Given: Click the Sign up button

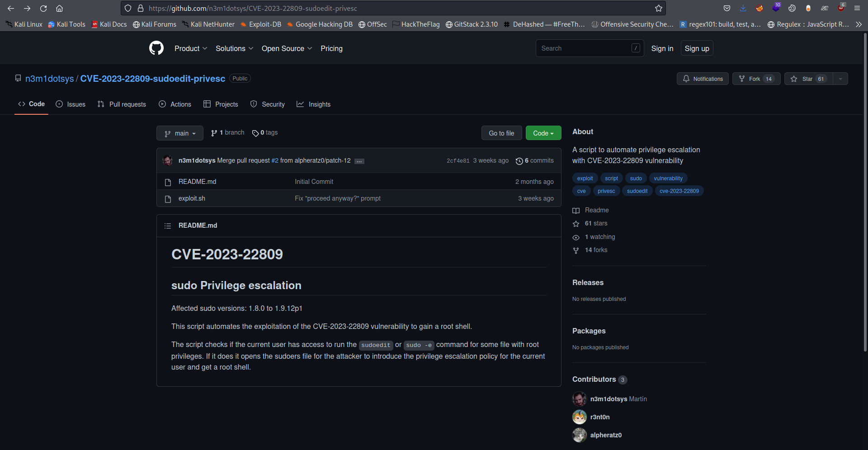Looking at the screenshot, I should pos(697,48).
